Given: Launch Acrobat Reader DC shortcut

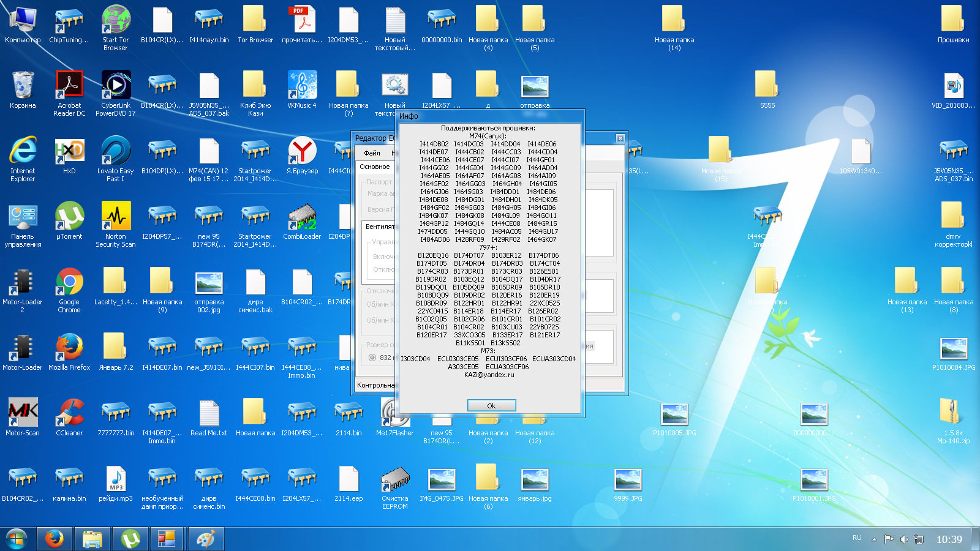Looking at the screenshot, I should pyautogui.click(x=69, y=93).
